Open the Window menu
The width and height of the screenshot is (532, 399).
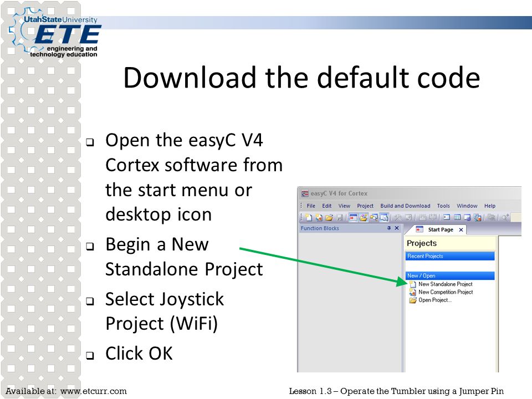467,206
